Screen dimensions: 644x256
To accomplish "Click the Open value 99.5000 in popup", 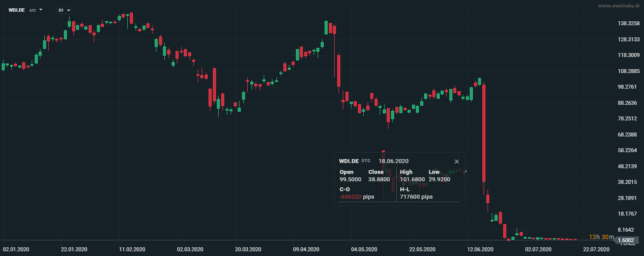I will tap(350, 179).
